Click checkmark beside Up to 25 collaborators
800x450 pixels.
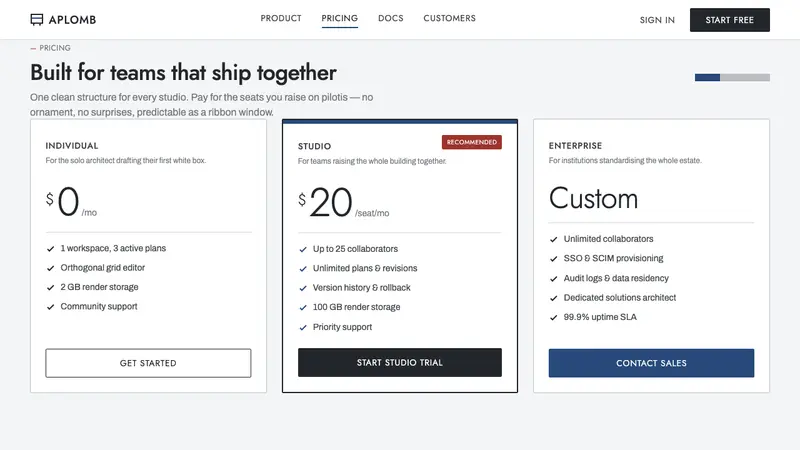[x=303, y=249]
